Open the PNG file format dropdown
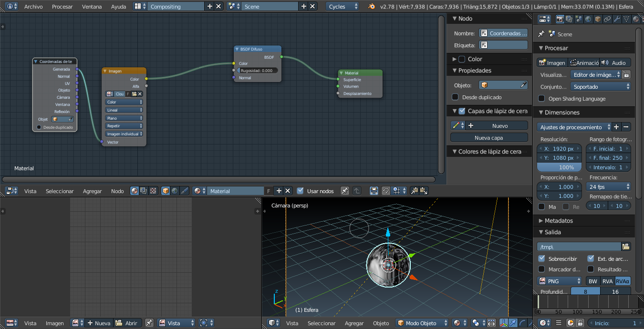Screen dimensions: 644x329 click(x=560, y=281)
